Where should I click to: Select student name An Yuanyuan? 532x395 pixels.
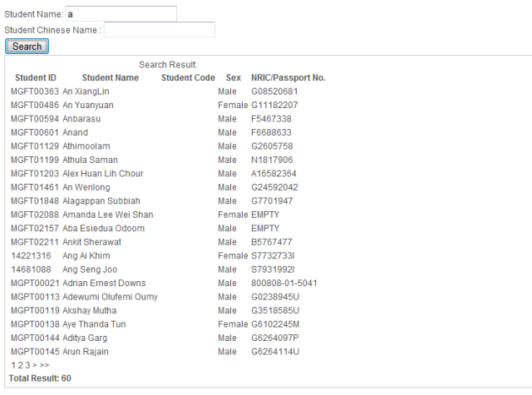point(88,106)
